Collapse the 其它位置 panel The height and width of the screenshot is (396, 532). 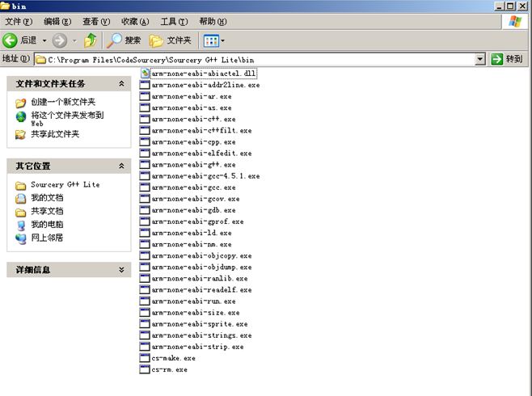(121, 166)
